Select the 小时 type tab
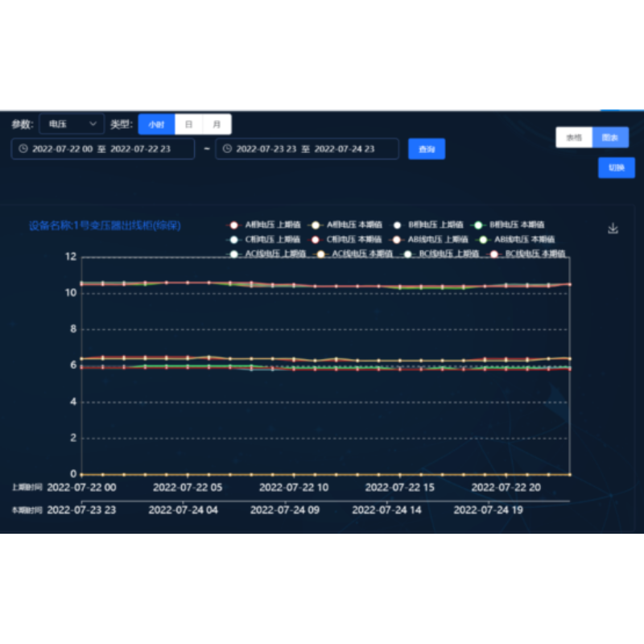This screenshot has height=644, width=644. click(x=156, y=124)
